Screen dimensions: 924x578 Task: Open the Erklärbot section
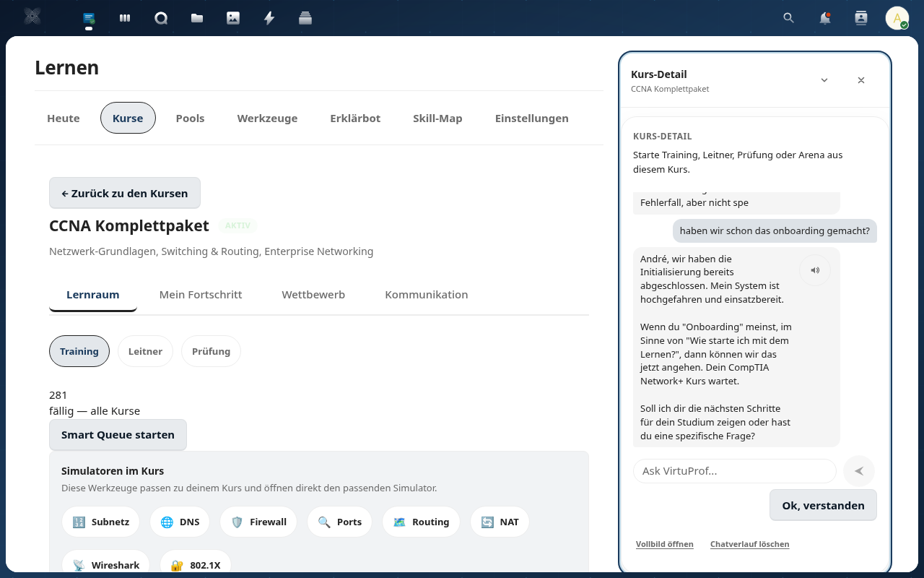pos(355,118)
